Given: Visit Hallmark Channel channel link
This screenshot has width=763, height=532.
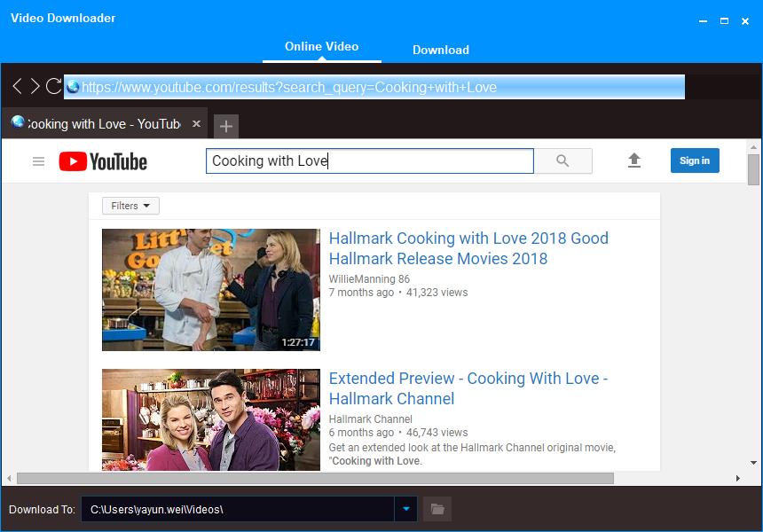Looking at the screenshot, I should point(370,419).
